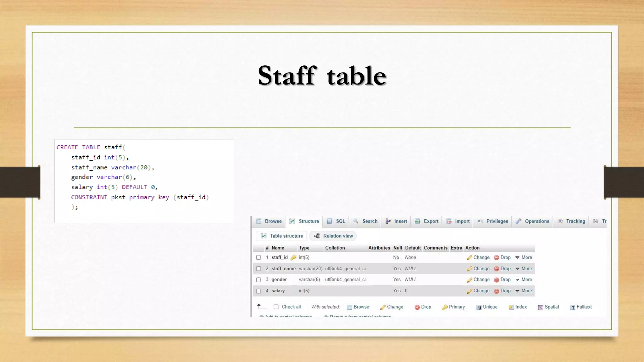This screenshot has height=362, width=644.
Task: Select the staff_name column name cell
Action: click(x=284, y=269)
